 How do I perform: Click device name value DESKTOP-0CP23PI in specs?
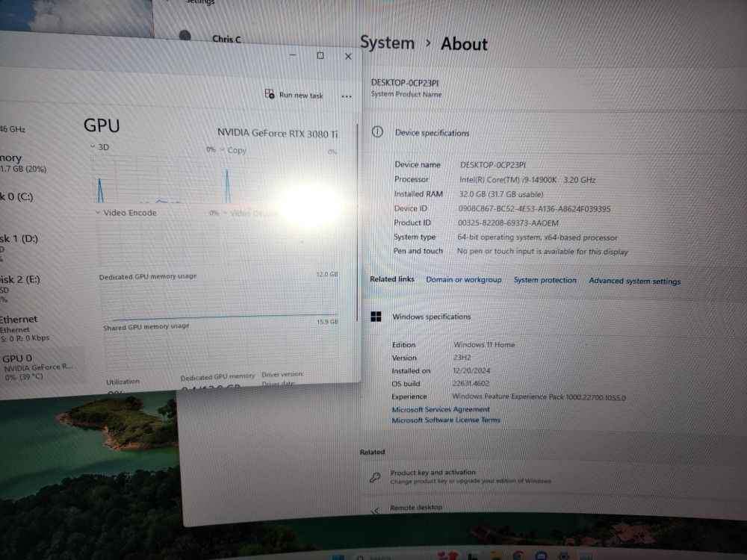click(492, 165)
